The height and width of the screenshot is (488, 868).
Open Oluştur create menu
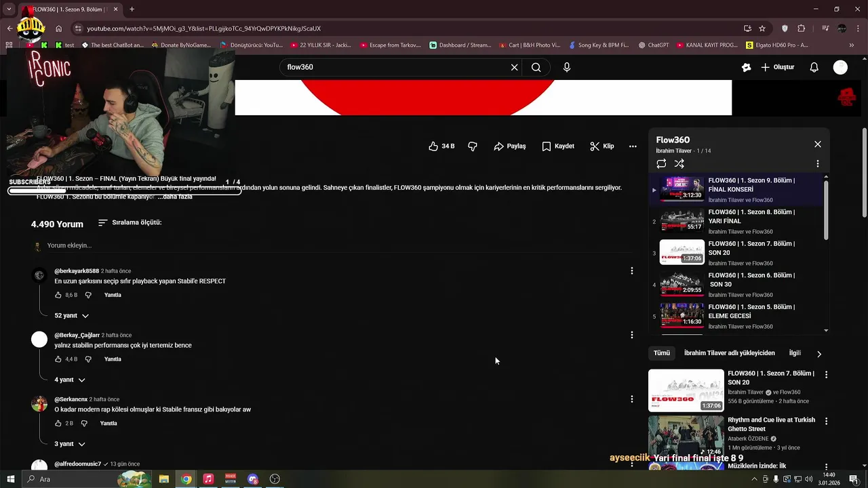pos(777,67)
